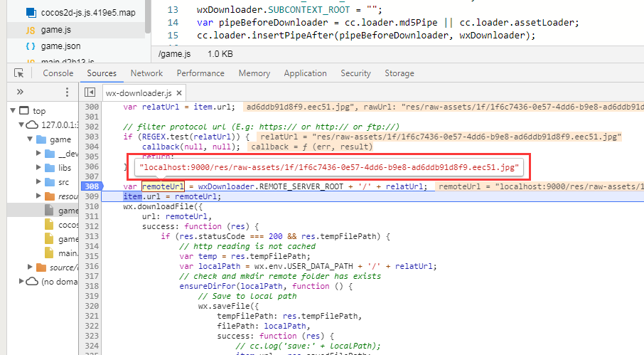
Task: Select game.js in upper file list
Action: coord(56,30)
